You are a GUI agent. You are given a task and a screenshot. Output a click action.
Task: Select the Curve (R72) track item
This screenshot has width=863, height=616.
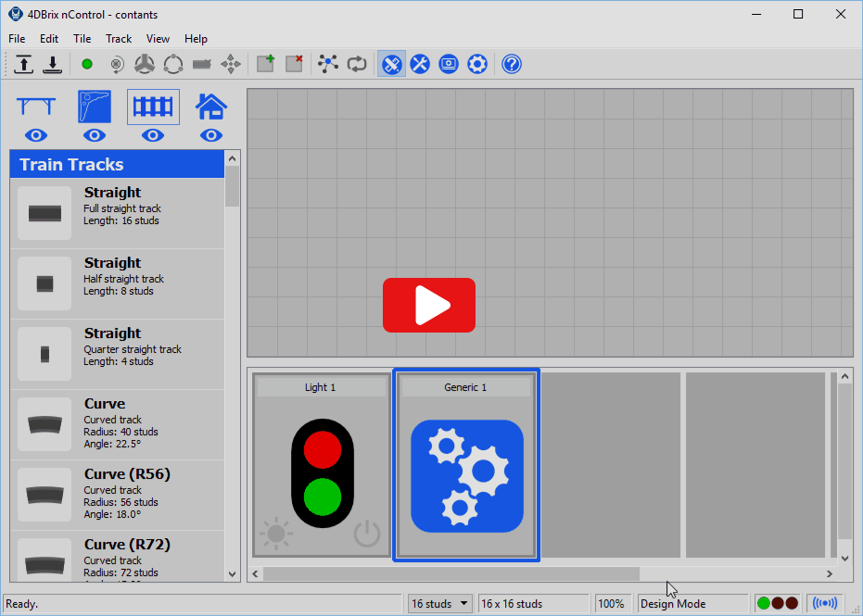[x=117, y=556]
